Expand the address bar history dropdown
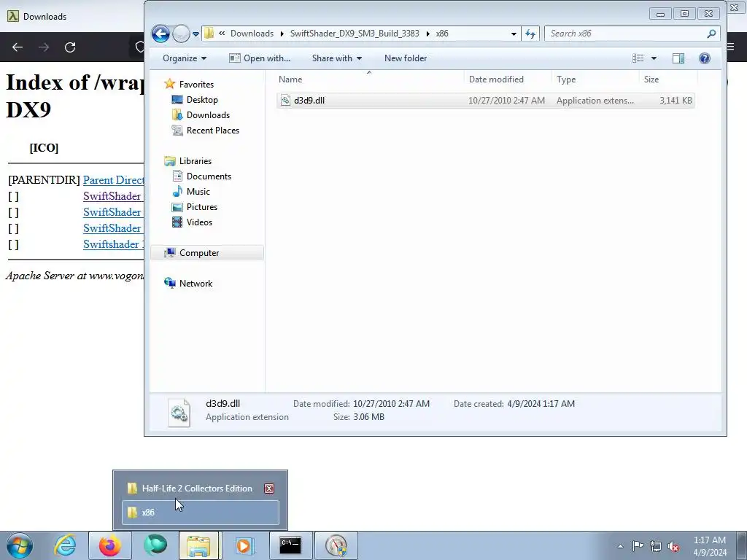This screenshot has height=560, width=747. (514, 34)
